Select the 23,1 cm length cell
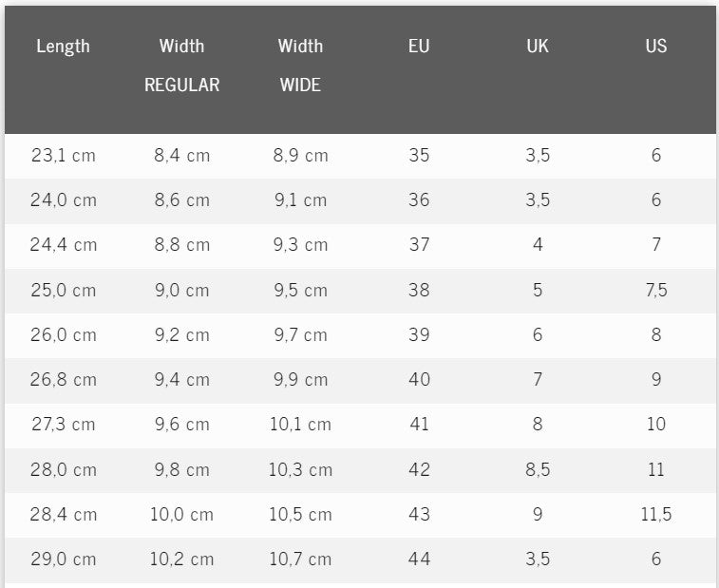This screenshot has height=588, width=719. click(64, 155)
